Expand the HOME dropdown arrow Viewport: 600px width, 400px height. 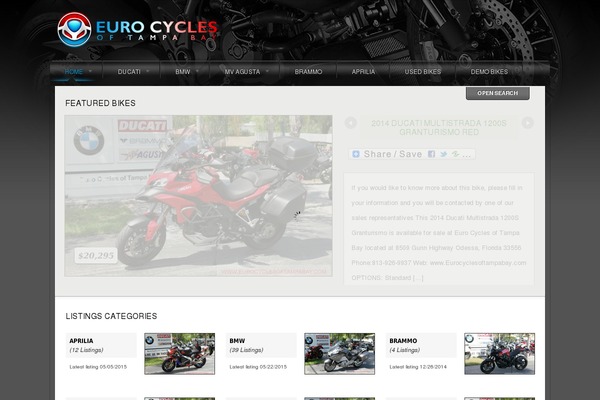[90, 71]
